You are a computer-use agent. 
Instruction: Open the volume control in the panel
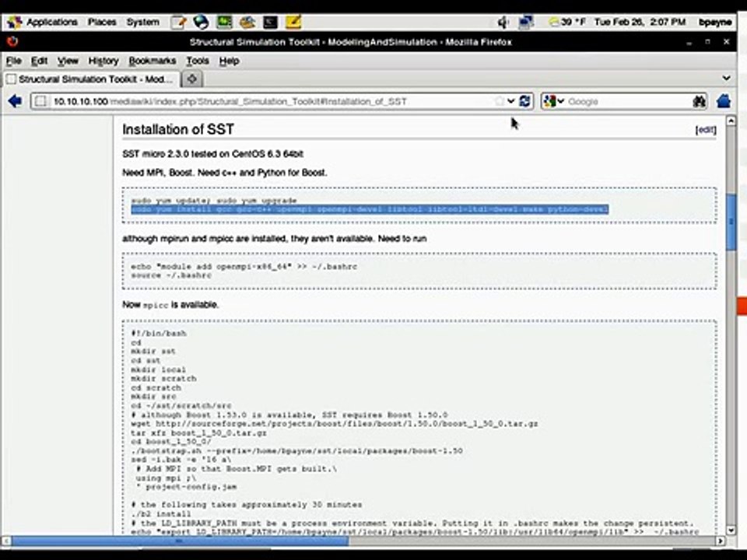click(503, 22)
